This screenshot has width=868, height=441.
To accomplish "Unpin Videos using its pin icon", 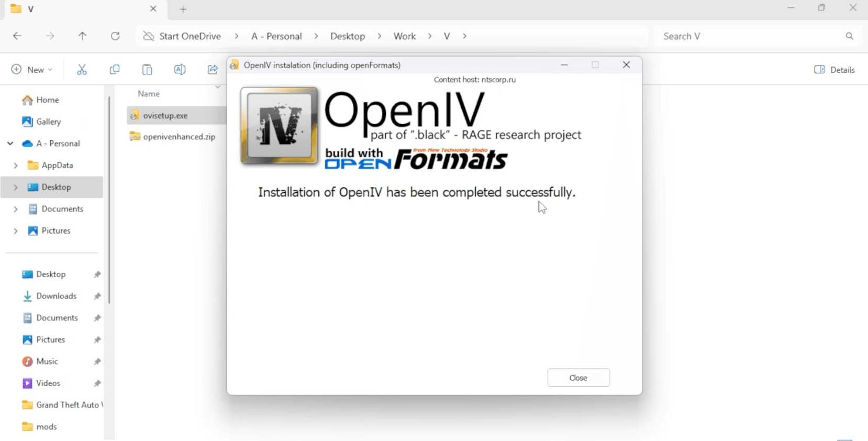I will click(x=97, y=383).
